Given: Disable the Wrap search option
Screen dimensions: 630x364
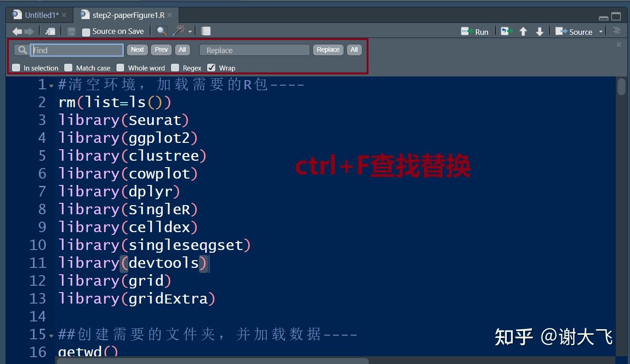Looking at the screenshot, I should (211, 67).
